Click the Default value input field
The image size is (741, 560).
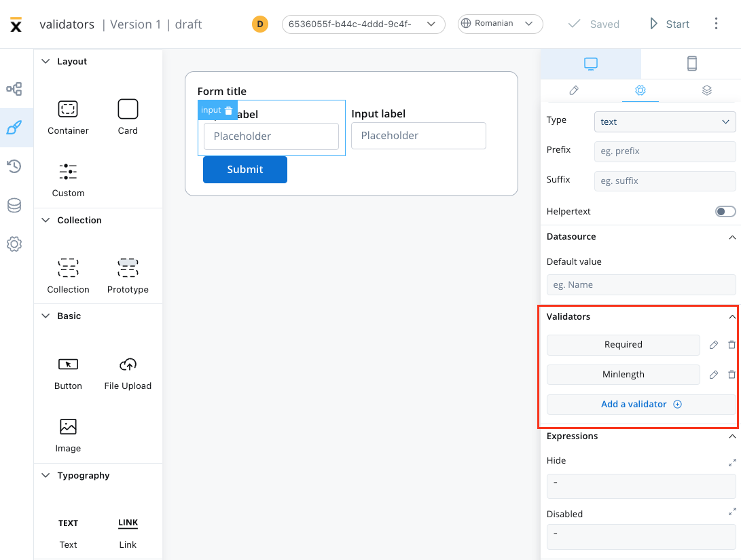tap(640, 285)
